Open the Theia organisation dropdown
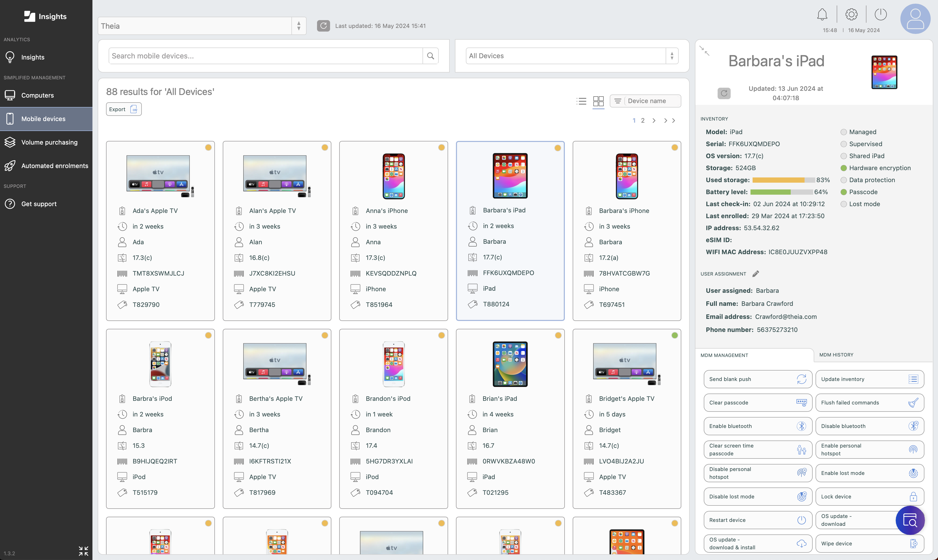This screenshot has width=938, height=560. (202, 26)
